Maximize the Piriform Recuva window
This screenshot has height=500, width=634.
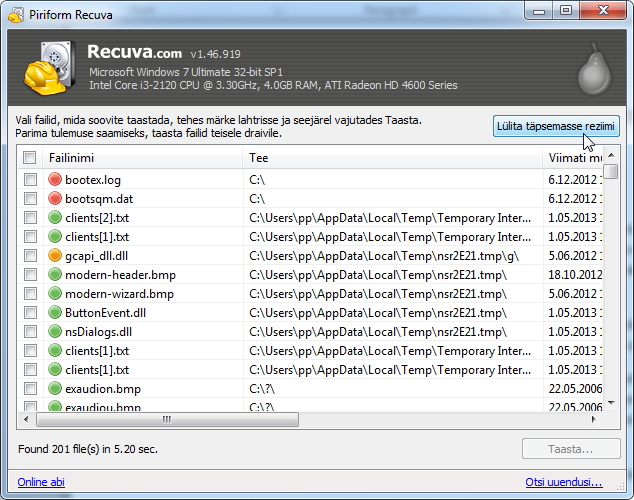point(566,10)
